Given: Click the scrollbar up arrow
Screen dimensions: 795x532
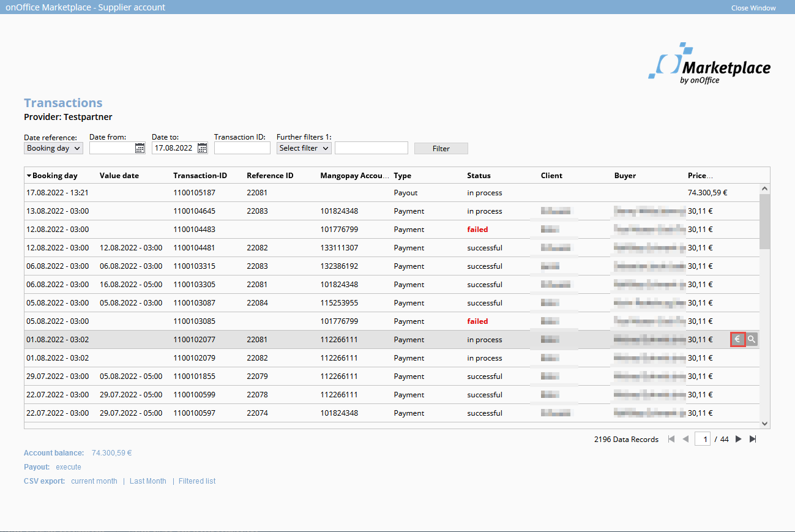Looking at the screenshot, I should (764, 189).
